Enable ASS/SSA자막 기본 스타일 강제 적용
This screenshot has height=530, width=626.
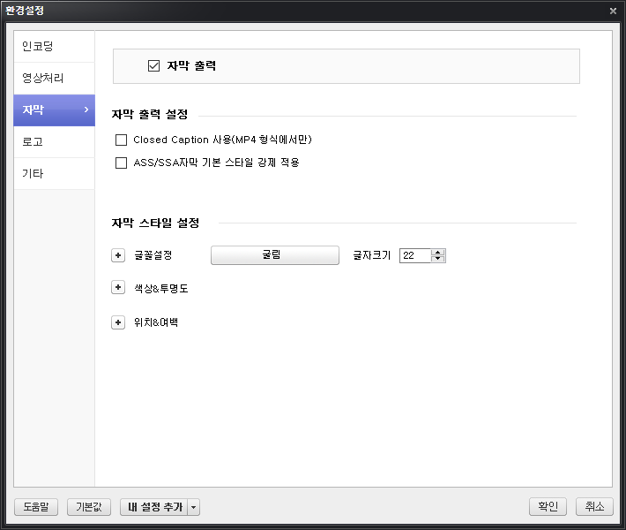121,163
